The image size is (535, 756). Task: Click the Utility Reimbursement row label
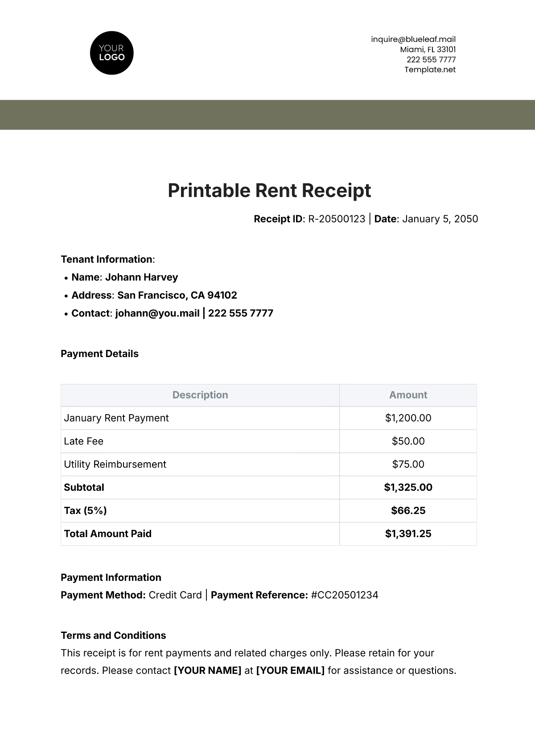(x=115, y=464)
